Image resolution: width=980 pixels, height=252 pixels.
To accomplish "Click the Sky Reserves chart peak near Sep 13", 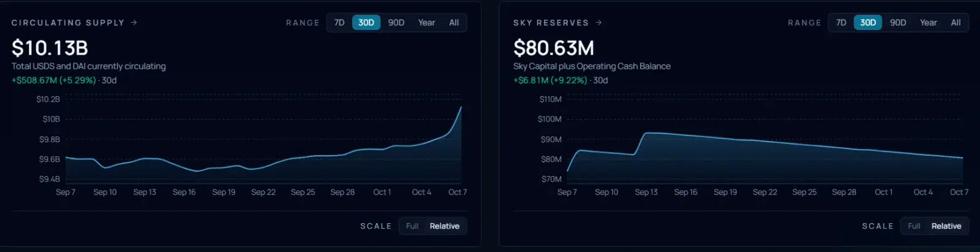I will pyautogui.click(x=646, y=132).
